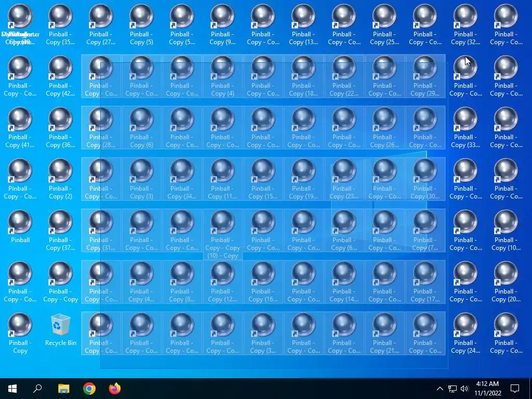The width and height of the screenshot is (532, 399).
Task: Select the 'Pinball - Copy (22...' shortcut
Action: [344, 76]
